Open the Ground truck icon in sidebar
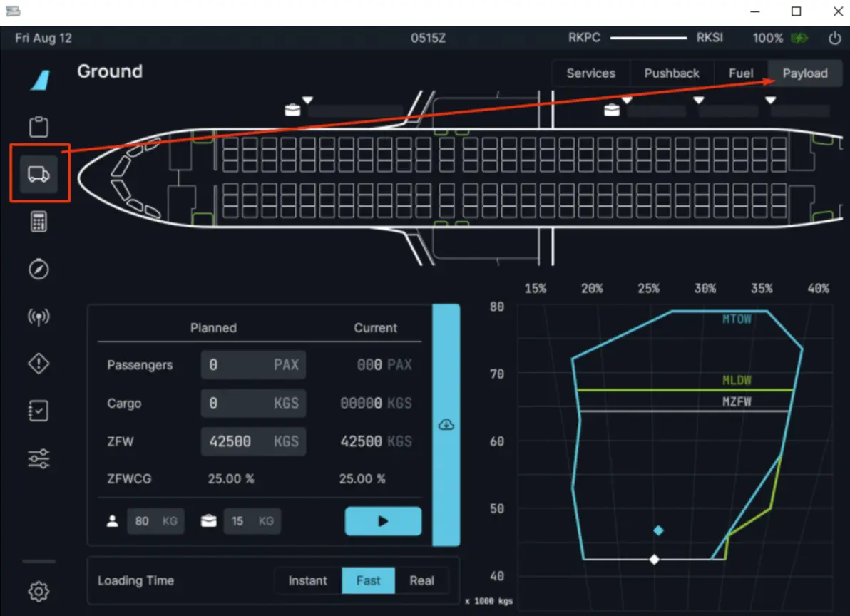Screen dimensions: 850x616 point(39,174)
